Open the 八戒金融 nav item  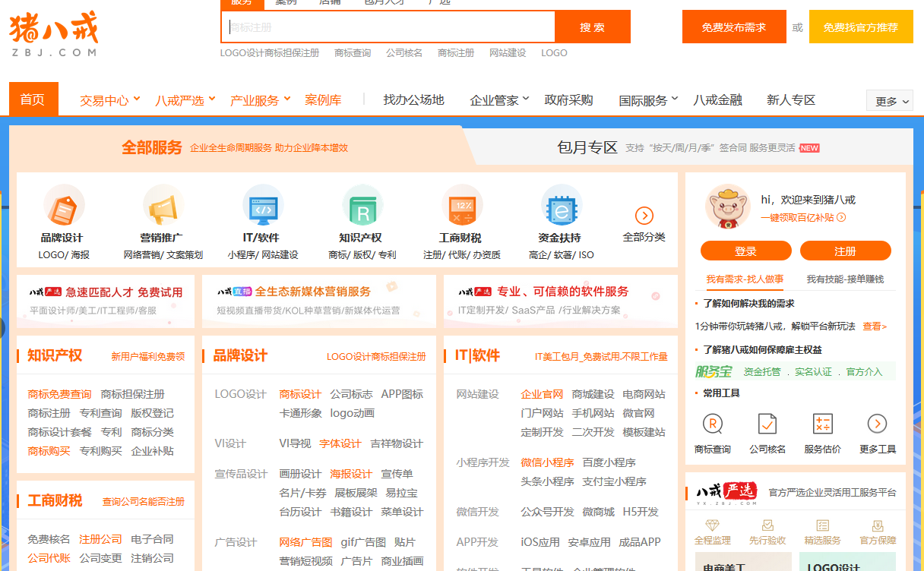[717, 100]
